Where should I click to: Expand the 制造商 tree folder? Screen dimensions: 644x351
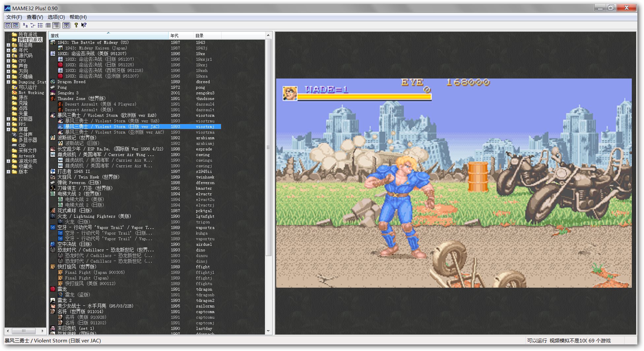(x=8, y=45)
